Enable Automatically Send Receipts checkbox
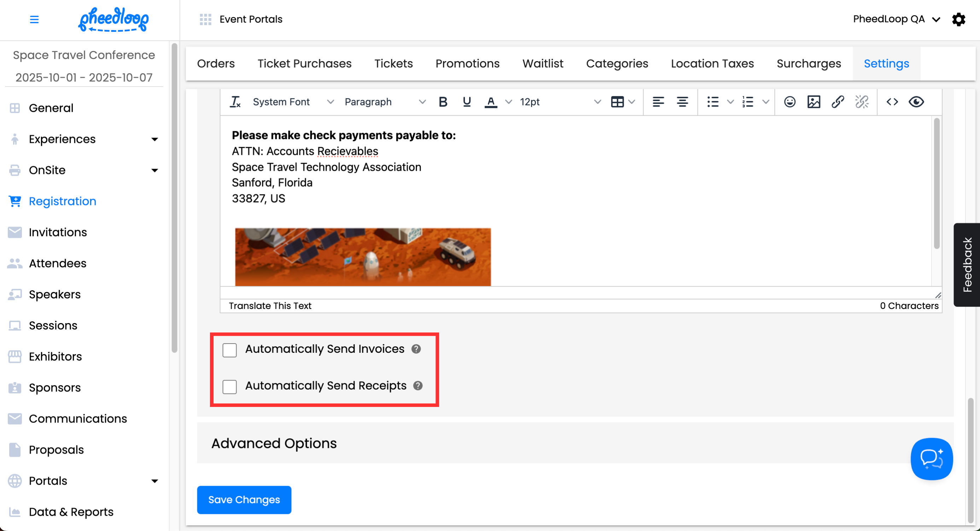This screenshot has width=980, height=531. click(230, 386)
